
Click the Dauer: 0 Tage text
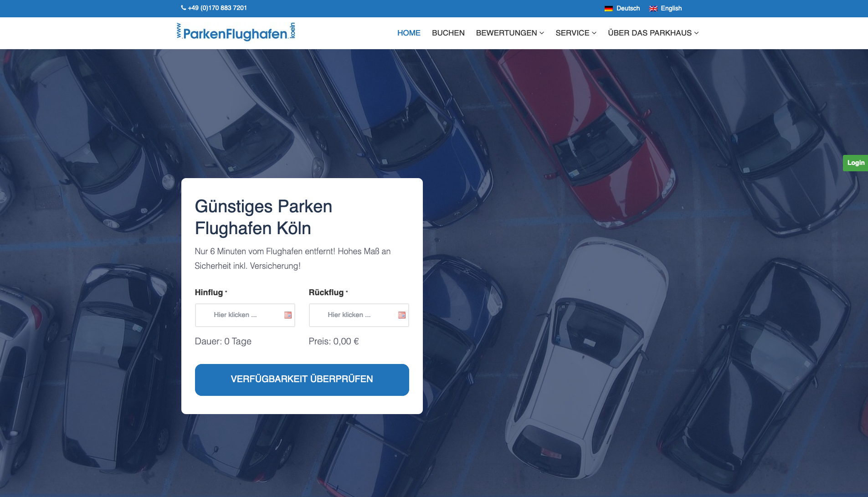point(223,341)
